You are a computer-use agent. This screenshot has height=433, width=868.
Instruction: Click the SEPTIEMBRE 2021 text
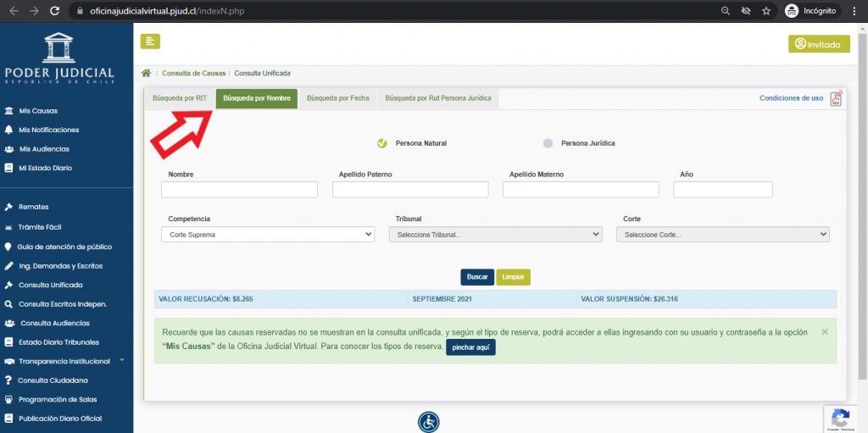tap(442, 299)
